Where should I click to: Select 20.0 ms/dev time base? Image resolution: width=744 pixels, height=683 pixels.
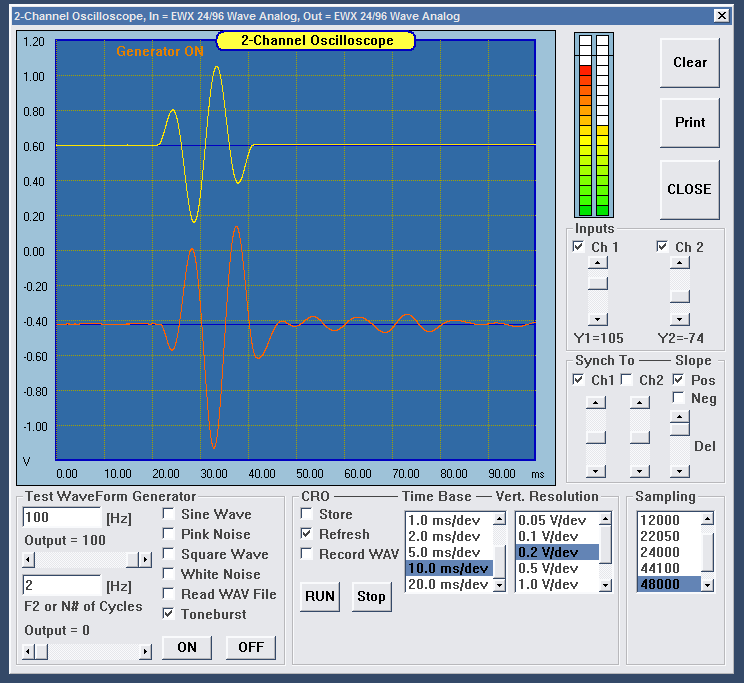[x=449, y=584]
